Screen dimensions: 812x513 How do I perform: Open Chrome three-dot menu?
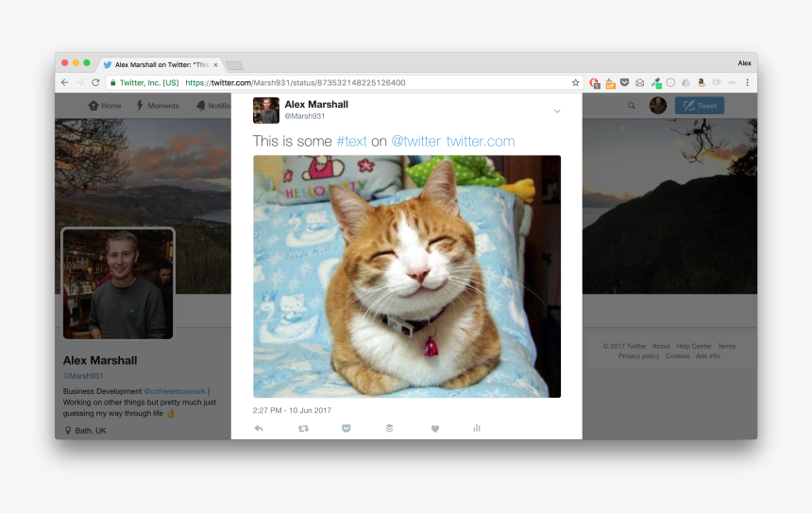[x=747, y=83]
